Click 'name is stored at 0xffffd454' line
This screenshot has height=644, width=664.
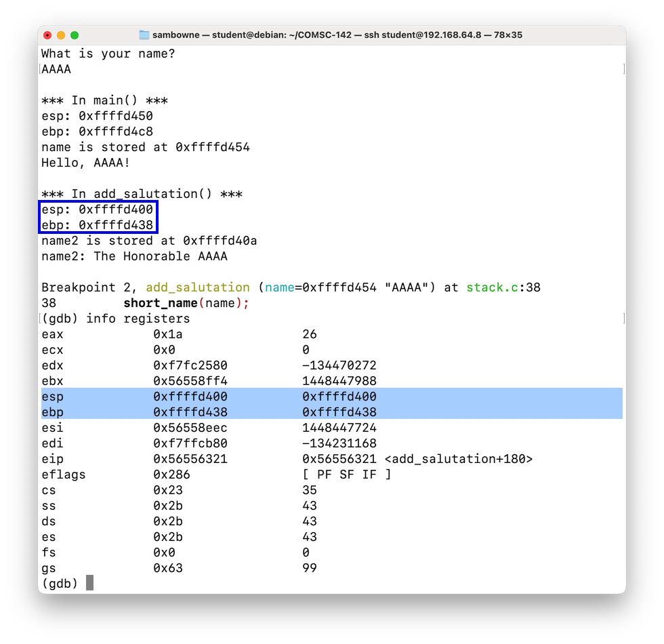(146, 148)
